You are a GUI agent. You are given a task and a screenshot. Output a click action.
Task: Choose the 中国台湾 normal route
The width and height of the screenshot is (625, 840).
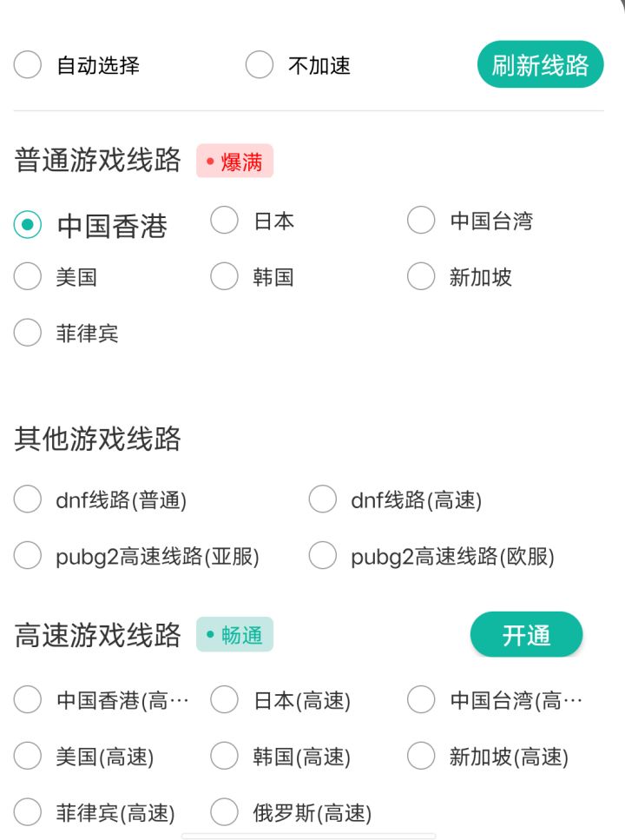tap(421, 221)
